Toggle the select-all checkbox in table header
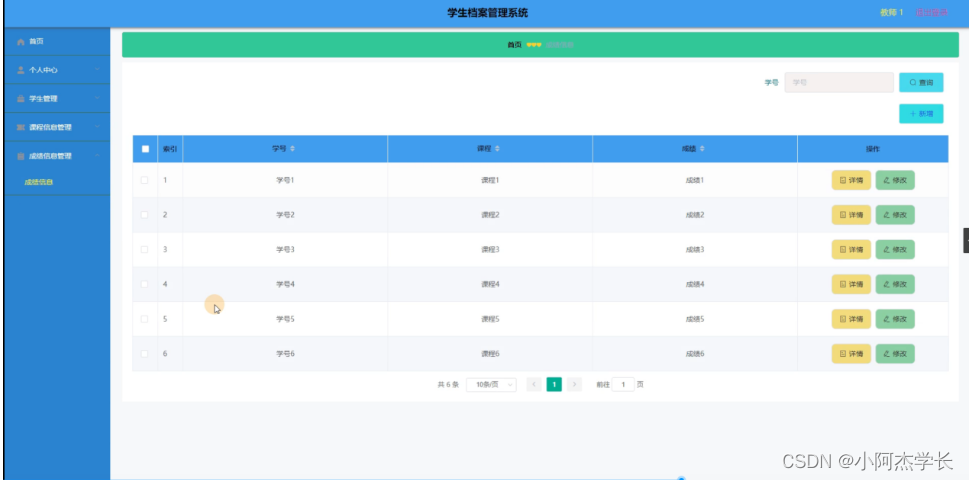 click(x=145, y=149)
